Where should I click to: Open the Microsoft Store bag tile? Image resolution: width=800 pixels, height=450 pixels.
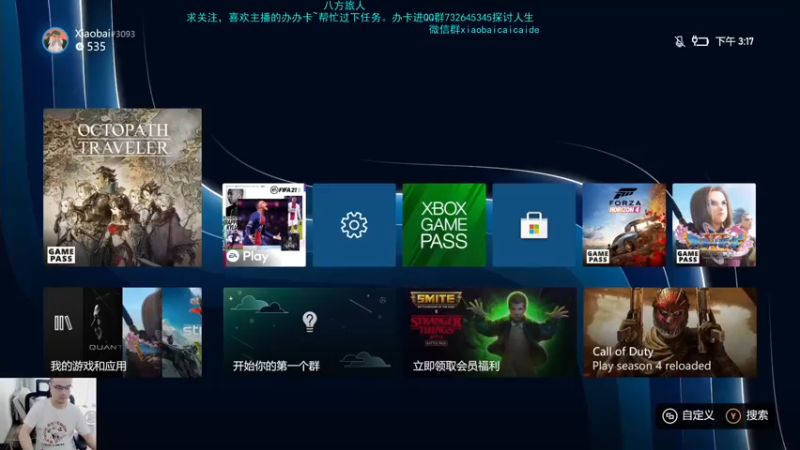534,225
